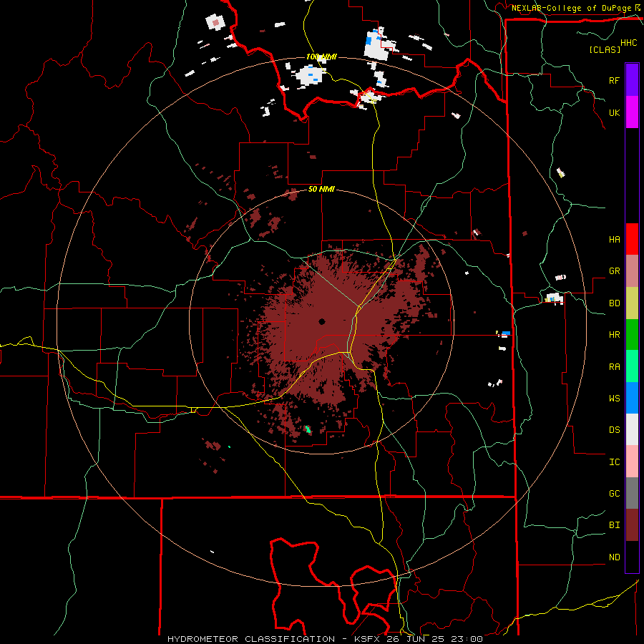Click the RF legend label
Viewport: 644px width, 644px height.
click(x=614, y=80)
